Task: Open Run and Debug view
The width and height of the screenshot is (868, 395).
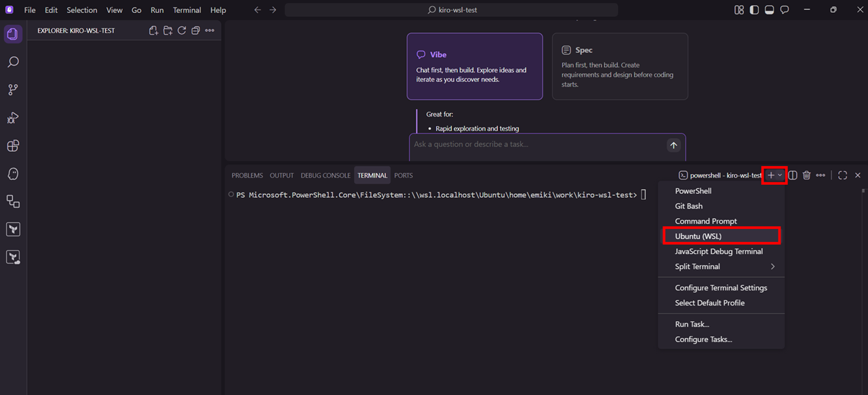Action: [13, 118]
